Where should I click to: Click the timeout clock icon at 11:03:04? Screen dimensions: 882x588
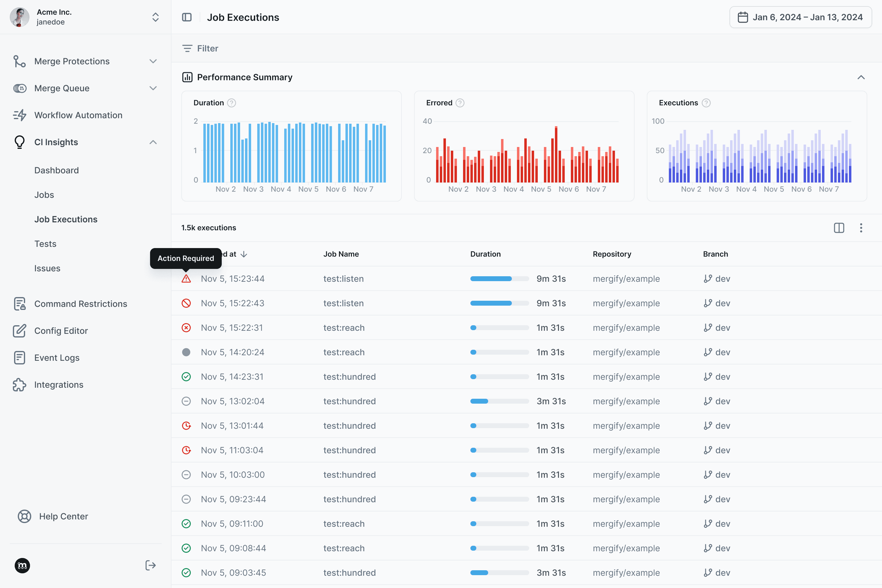[x=187, y=450]
